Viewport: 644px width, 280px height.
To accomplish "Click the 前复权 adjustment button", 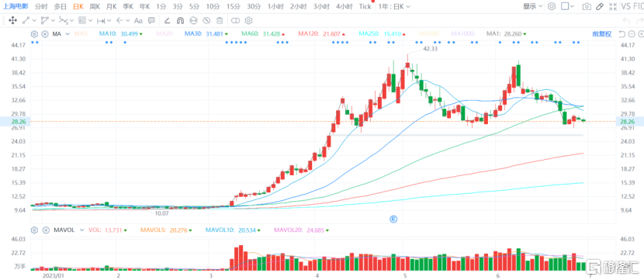I will pyautogui.click(x=601, y=34).
